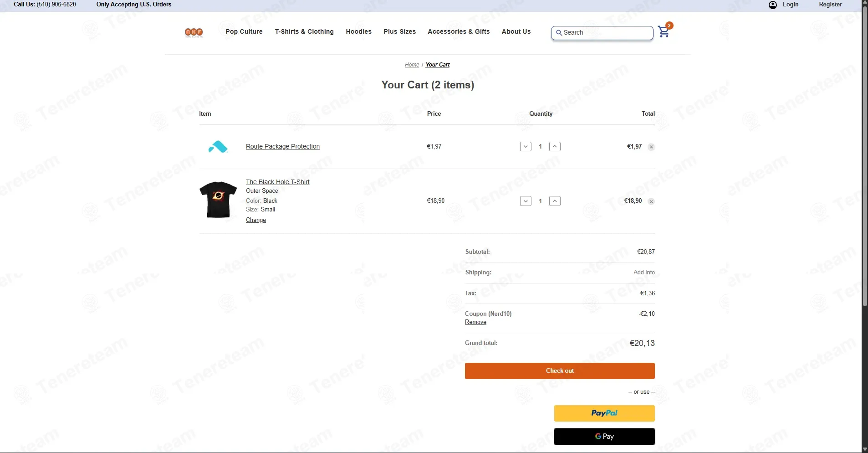
Task: Open The Black Hole T-Shirt link
Action: tap(278, 182)
